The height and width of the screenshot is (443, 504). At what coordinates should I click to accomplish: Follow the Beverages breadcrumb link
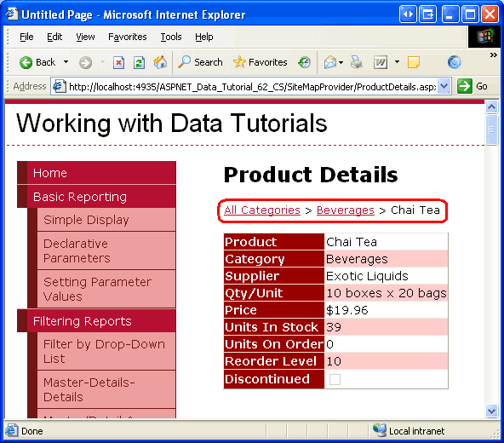point(346,210)
